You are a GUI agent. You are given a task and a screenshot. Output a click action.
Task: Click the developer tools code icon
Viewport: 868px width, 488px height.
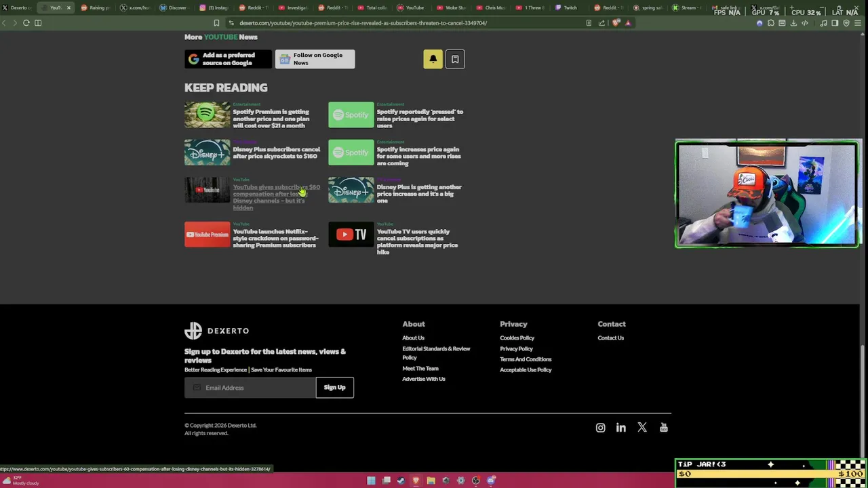click(x=805, y=23)
